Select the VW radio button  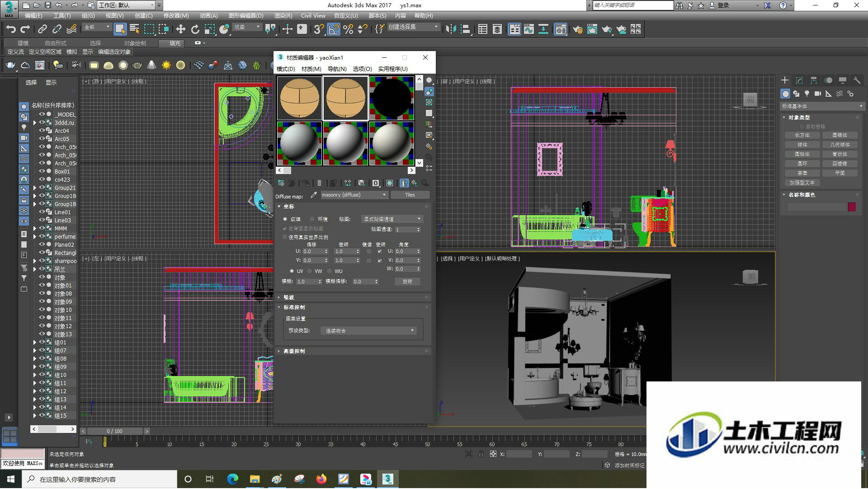click(309, 271)
